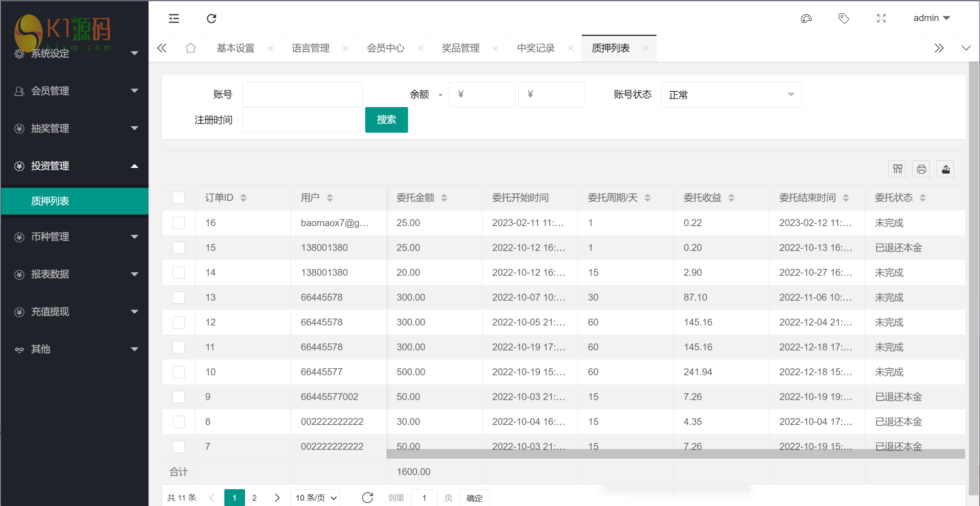
Task: Open the theme palette icon
Action: click(x=806, y=19)
